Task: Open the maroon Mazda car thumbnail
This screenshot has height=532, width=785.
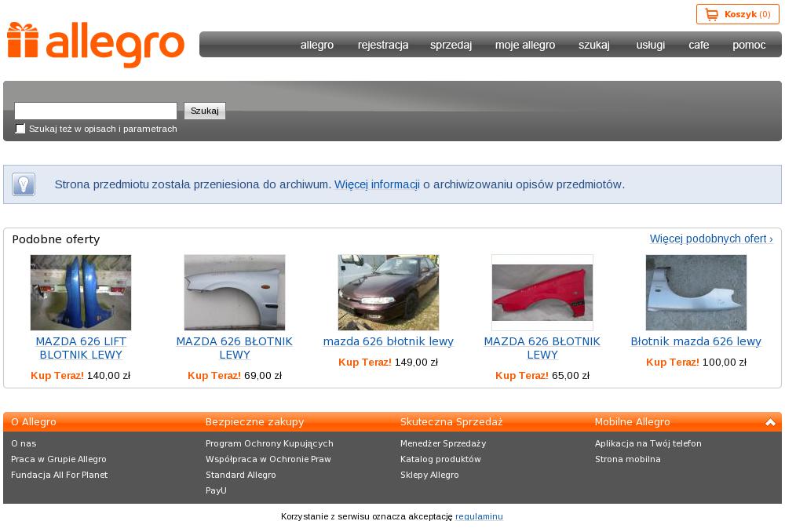Action: tap(389, 292)
